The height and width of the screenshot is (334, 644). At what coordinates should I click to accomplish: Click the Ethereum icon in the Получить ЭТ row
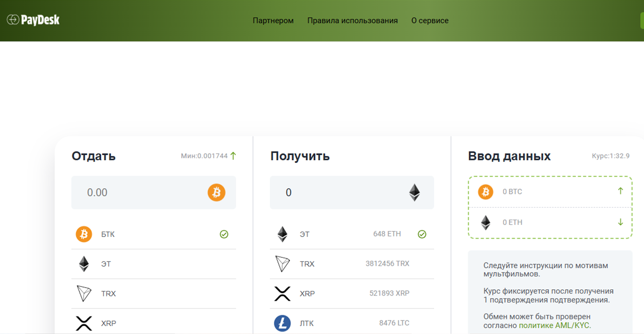[282, 234]
